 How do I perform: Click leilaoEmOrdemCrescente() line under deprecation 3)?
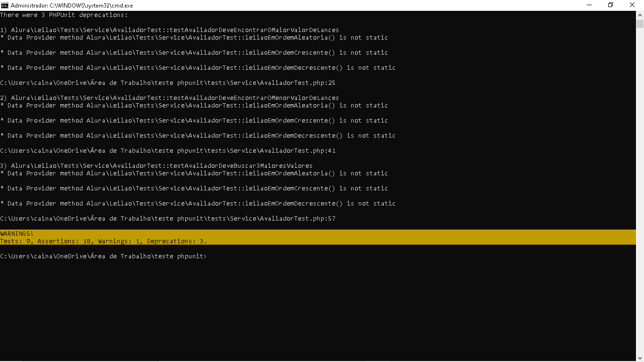pos(194,188)
